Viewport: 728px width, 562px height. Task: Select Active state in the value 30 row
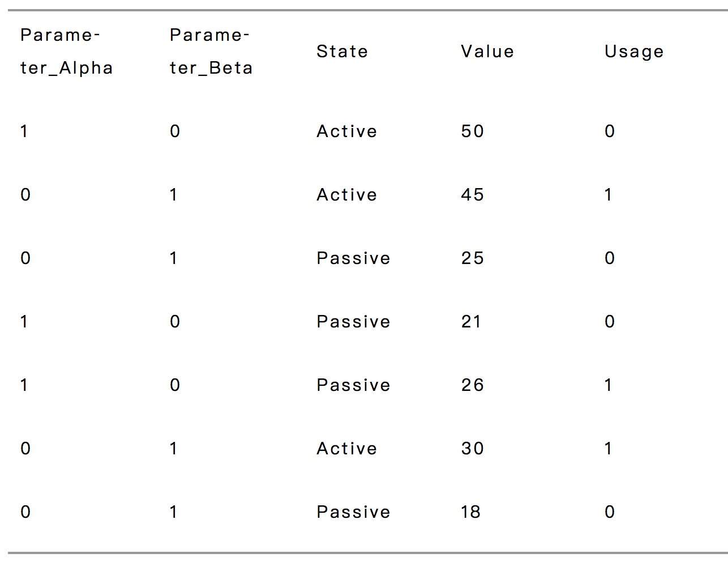(346, 449)
